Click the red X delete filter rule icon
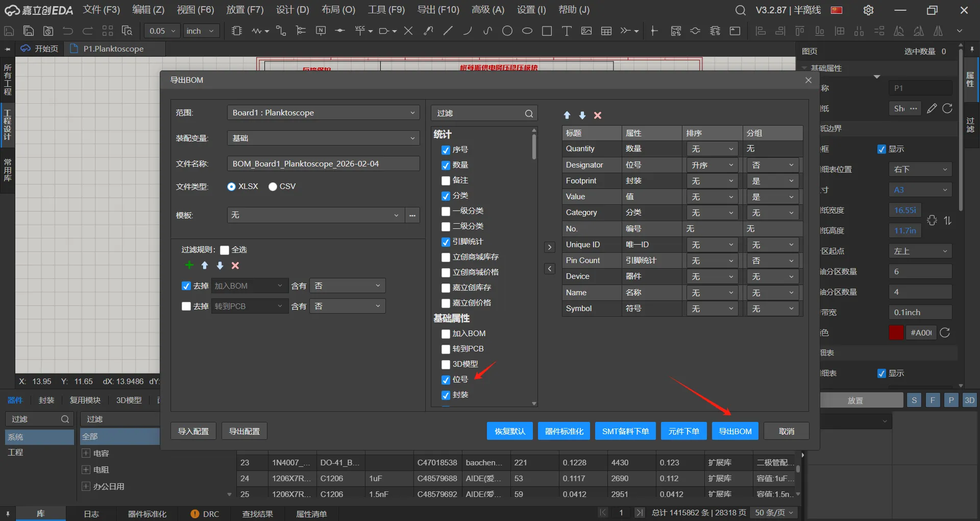 pos(235,266)
